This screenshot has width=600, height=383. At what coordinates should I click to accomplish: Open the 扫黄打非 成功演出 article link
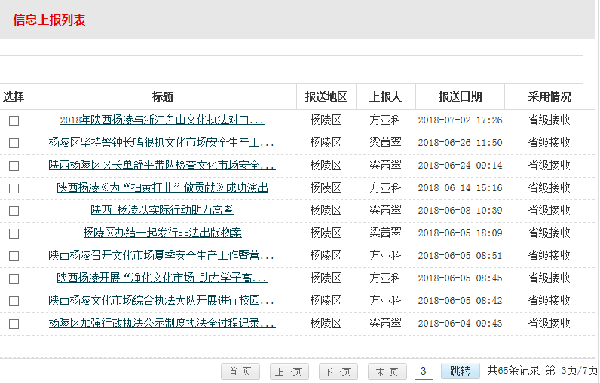coord(162,187)
